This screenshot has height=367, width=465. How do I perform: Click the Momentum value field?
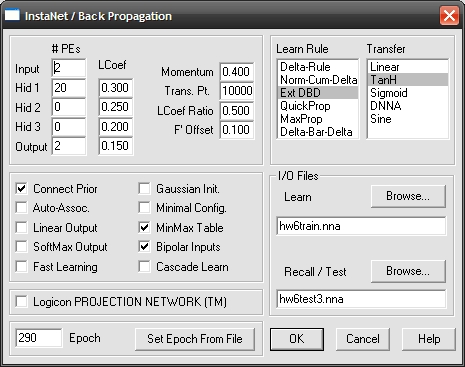pyautogui.click(x=237, y=72)
